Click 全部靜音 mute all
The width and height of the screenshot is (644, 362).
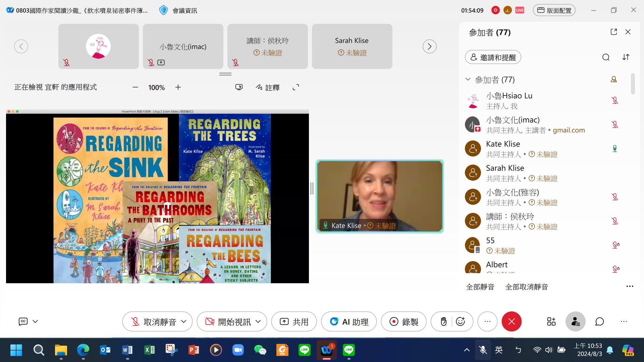pyautogui.click(x=480, y=287)
